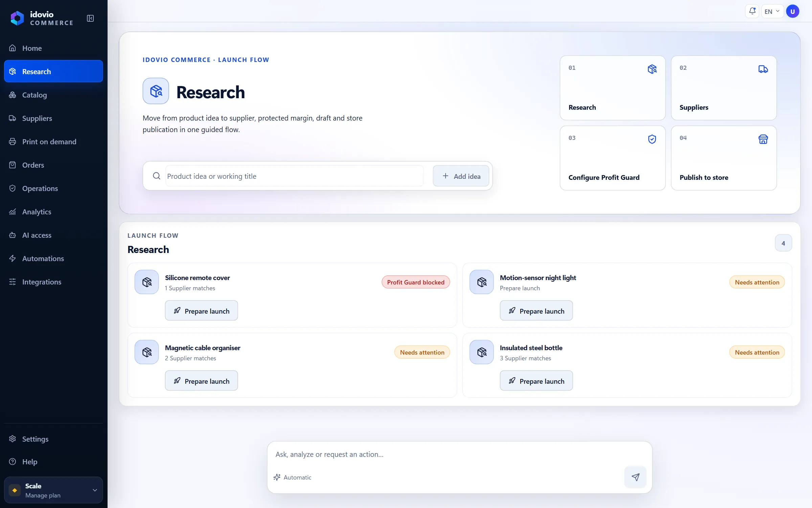
Task: Click the Insulated steel bottle product icon
Action: (x=481, y=352)
